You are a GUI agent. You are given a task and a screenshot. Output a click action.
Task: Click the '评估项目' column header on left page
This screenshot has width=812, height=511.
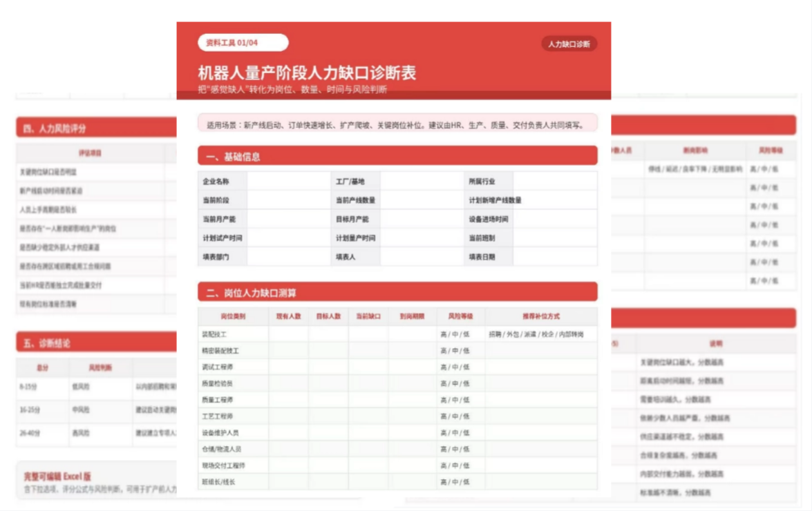(x=90, y=153)
